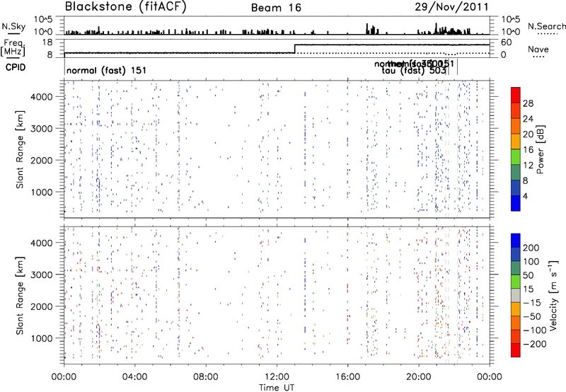The image size is (566, 392).
Task: Click the 3000 tick on the power panel
Action: click(42, 129)
